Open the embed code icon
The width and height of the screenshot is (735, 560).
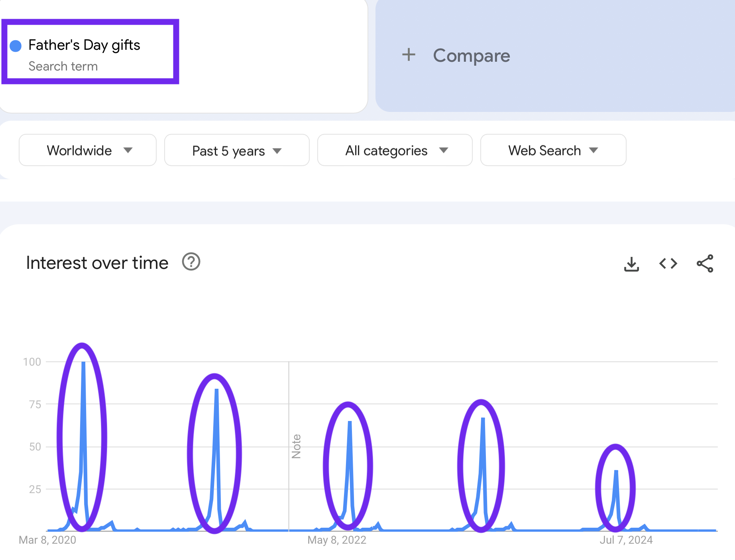point(668,264)
